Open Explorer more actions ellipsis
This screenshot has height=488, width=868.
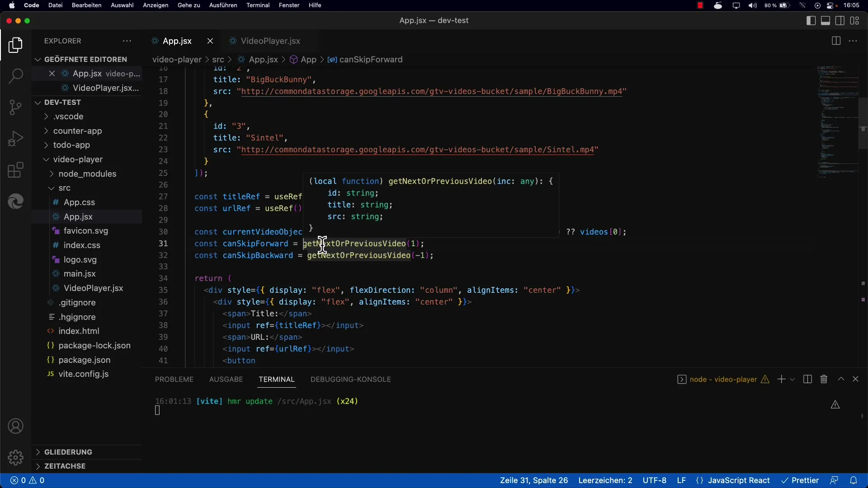[127, 41]
